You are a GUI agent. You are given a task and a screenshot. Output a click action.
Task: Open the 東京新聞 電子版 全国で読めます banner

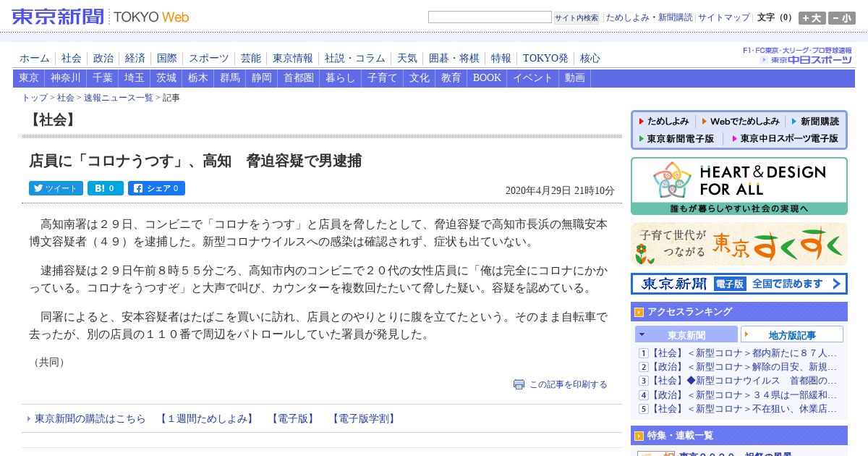click(739, 284)
